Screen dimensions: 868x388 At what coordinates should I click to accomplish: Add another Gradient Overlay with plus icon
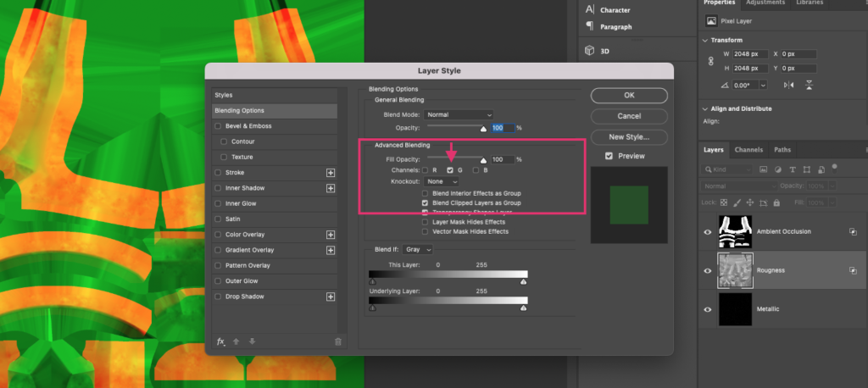click(x=331, y=250)
